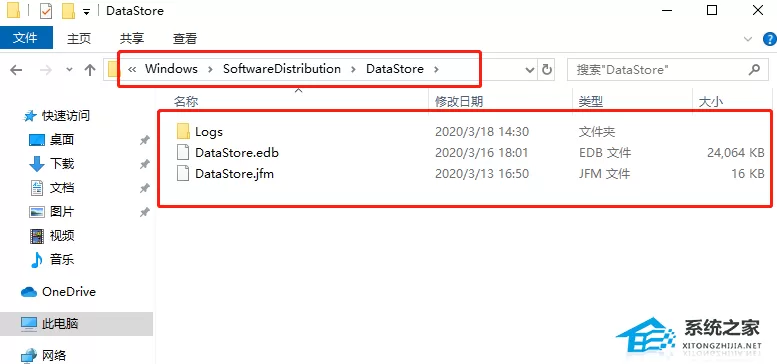This screenshot has height=364, width=777.
Task: Click the Back navigation arrow
Action: pos(16,70)
